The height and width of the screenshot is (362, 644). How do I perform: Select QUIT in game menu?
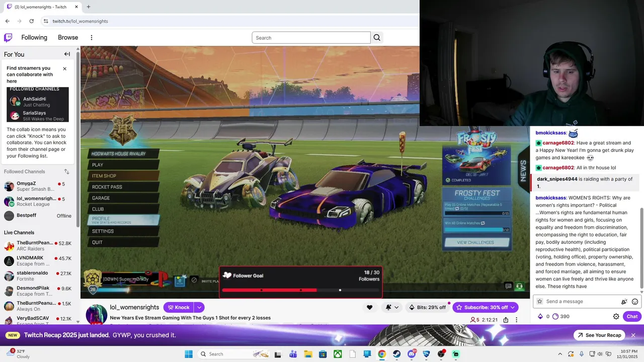click(123, 242)
